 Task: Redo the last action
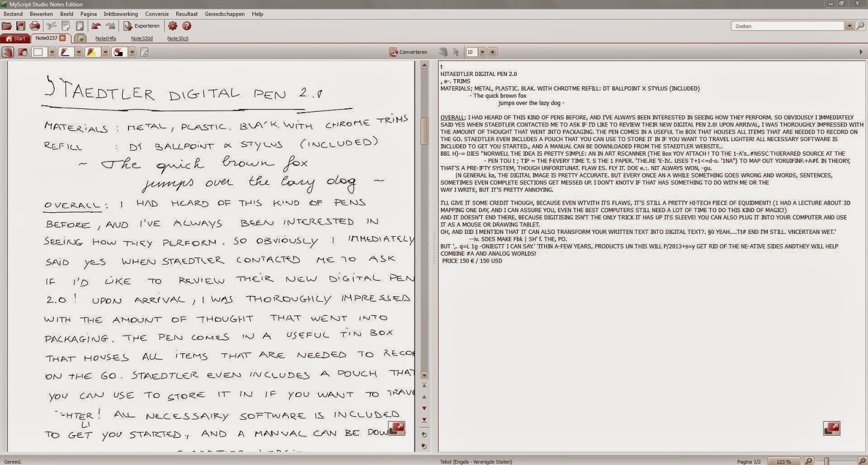pyautogui.click(x=111, y=26)
